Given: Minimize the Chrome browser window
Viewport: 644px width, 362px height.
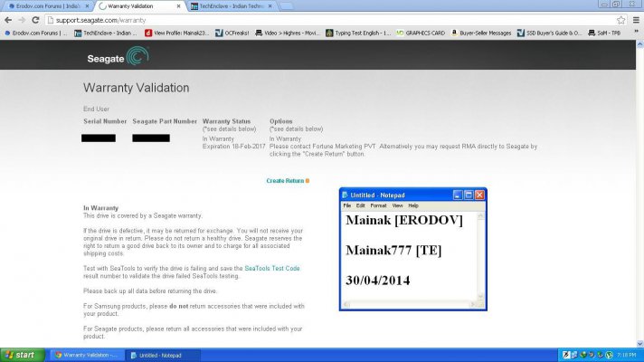Looking at the screenshot, I should (604, 5).
